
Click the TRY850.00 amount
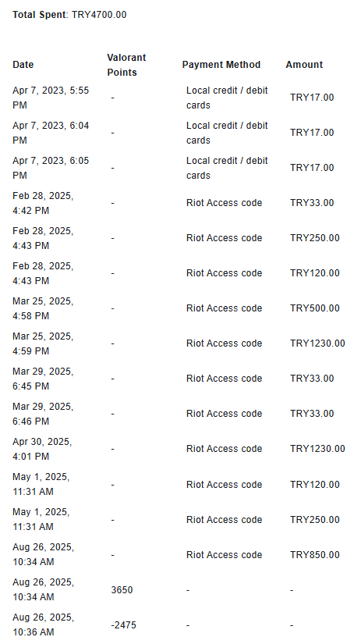tap(314, 555)
